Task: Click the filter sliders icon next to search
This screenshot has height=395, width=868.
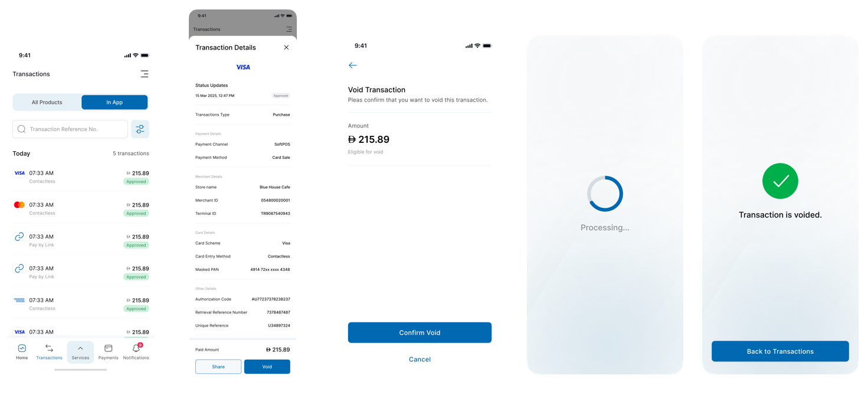Action: point(140,129)
